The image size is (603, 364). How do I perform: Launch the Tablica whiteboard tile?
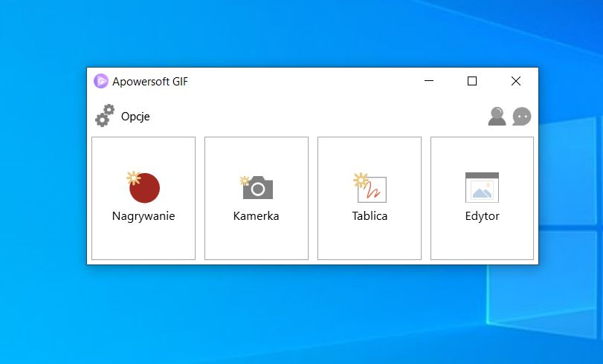pos(370,198)
